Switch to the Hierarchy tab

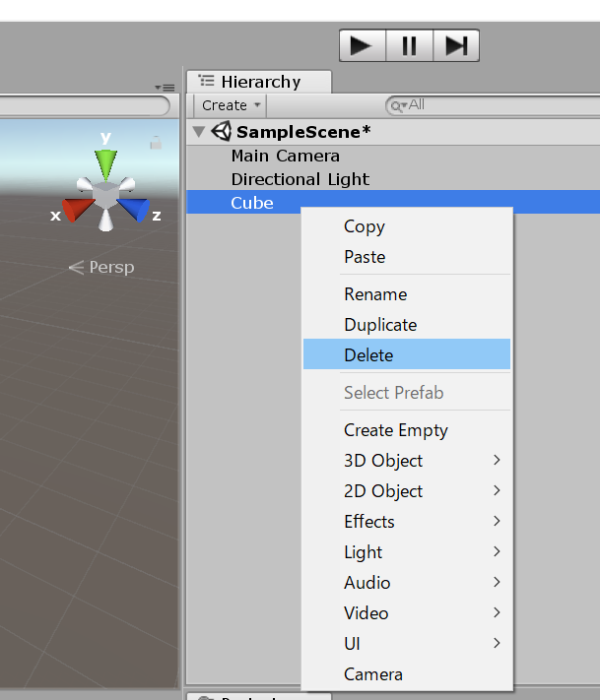[260, 82]
